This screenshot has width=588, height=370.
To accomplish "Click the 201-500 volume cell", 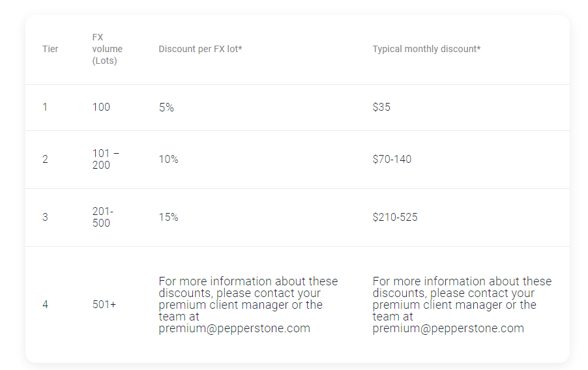I will (103, 217).
